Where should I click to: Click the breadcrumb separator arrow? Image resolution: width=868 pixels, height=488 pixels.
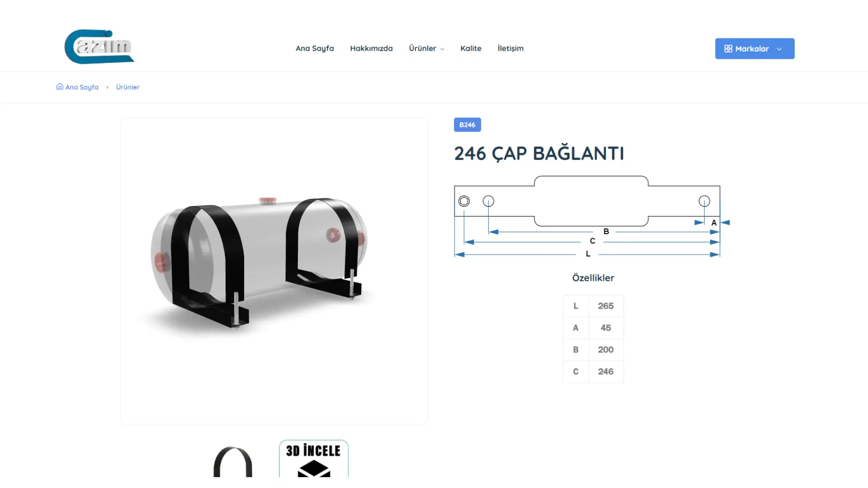click(x=107, y=87)
